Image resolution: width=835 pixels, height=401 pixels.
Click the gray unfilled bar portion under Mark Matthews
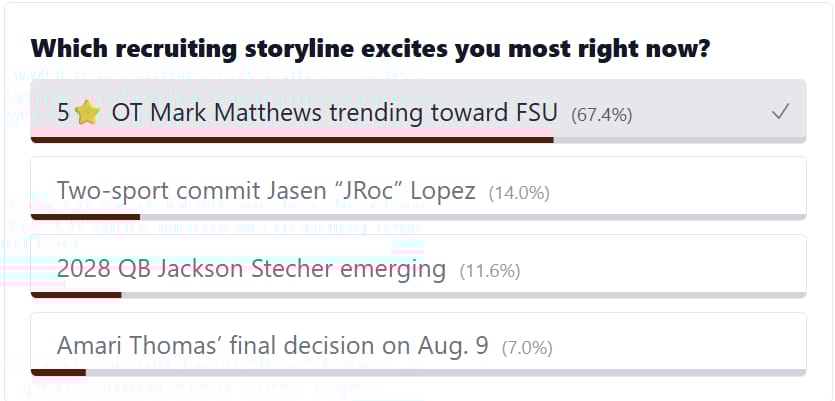point(680,140)
